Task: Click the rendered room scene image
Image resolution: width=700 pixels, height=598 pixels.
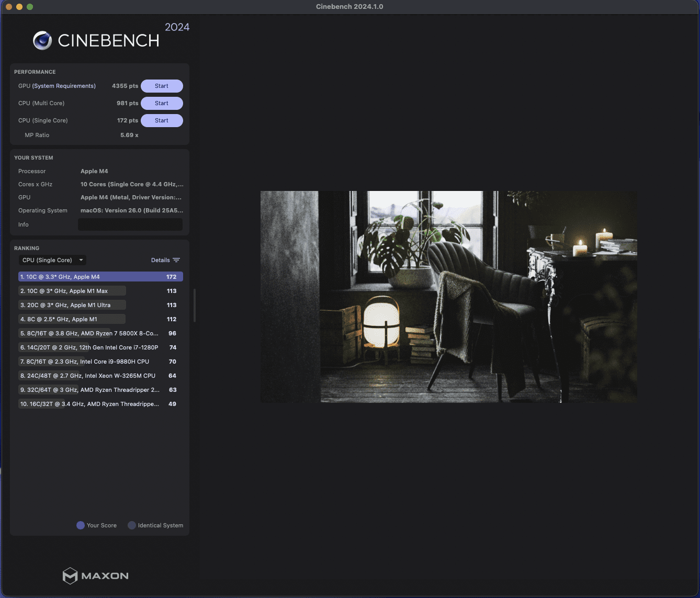Action: 449,297
